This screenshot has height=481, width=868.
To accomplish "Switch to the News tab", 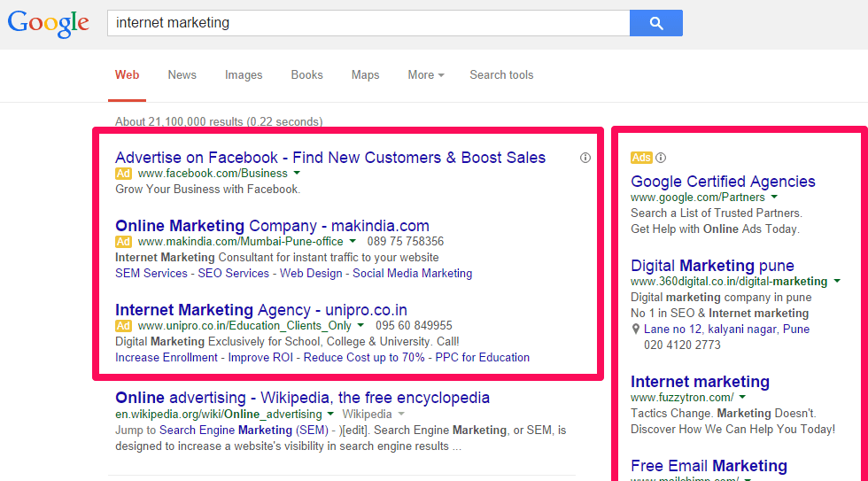I will point(182,74).
